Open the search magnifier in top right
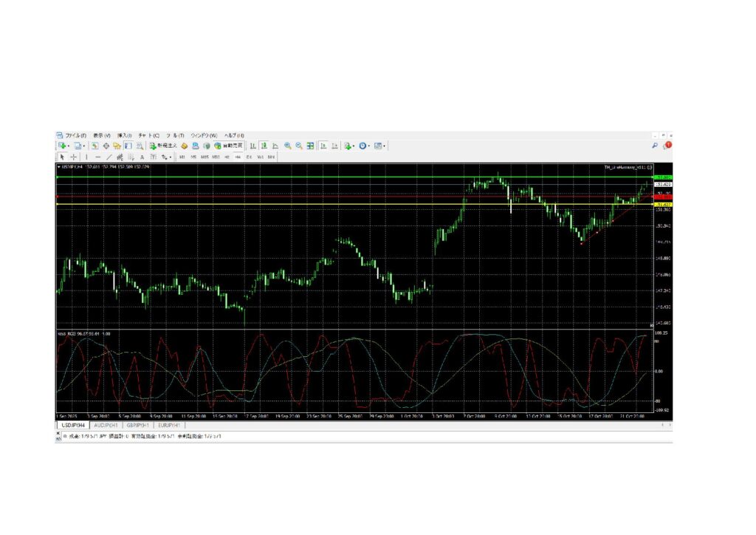 click(656, 146)
